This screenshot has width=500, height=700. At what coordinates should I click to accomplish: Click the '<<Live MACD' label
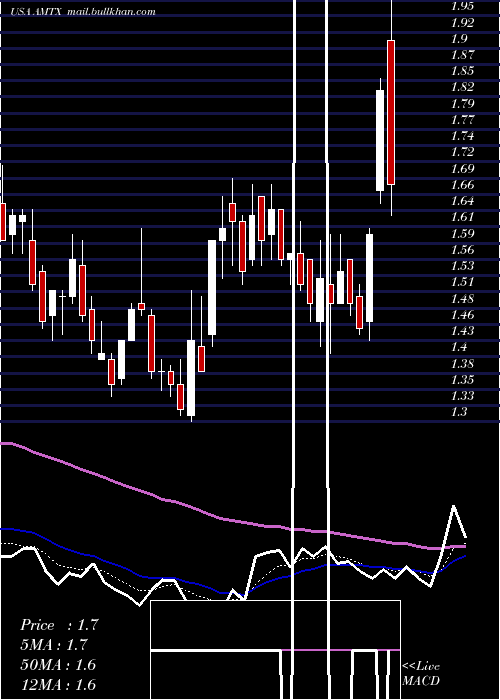(x=421, y=673)
